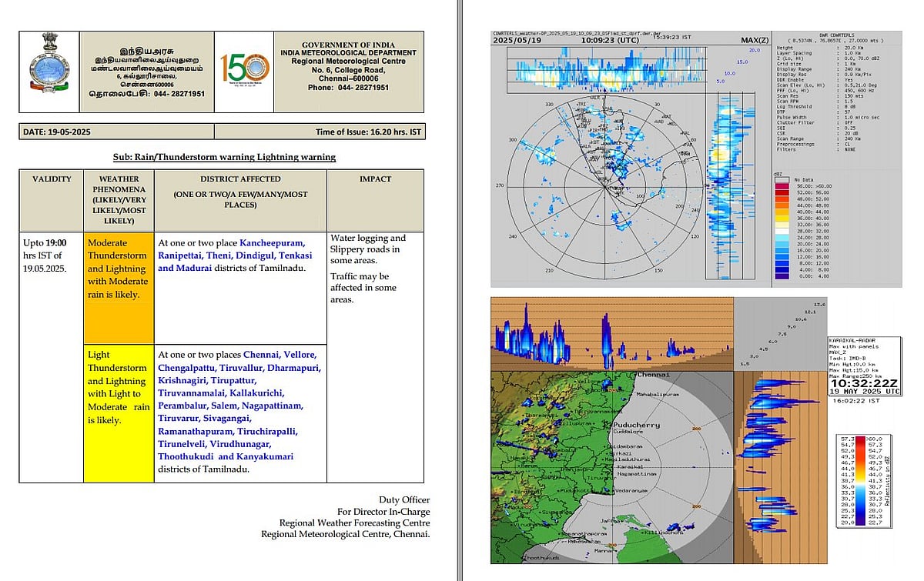Click the 150 years anniversary logo
This screenshot has width=924, height=581.
(245, 70)
